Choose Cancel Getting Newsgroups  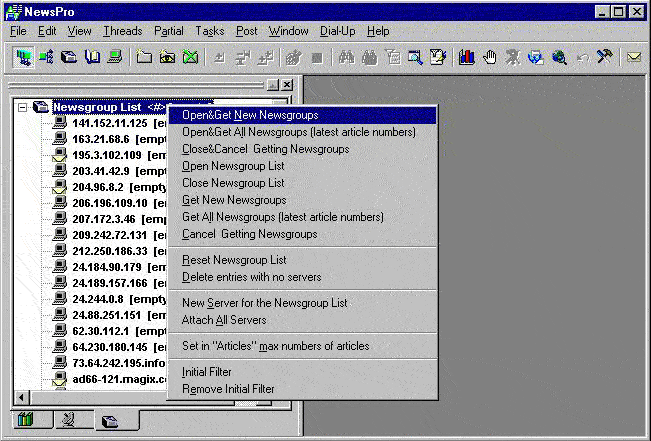pos(303,234)
